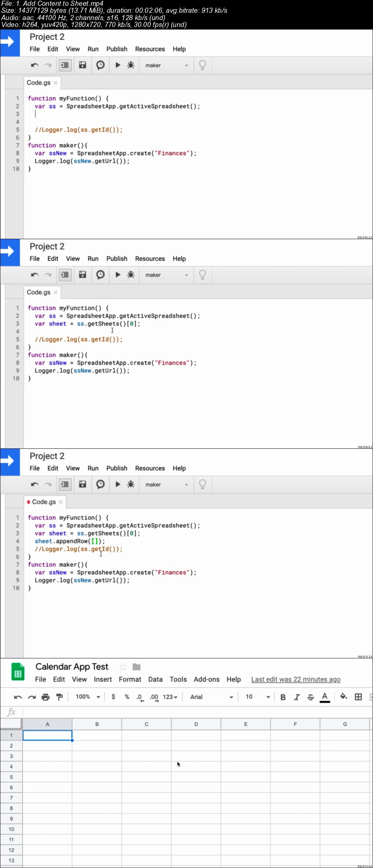Open the fill color paint bucket
The image size is (373, 868).
[343, 697]
